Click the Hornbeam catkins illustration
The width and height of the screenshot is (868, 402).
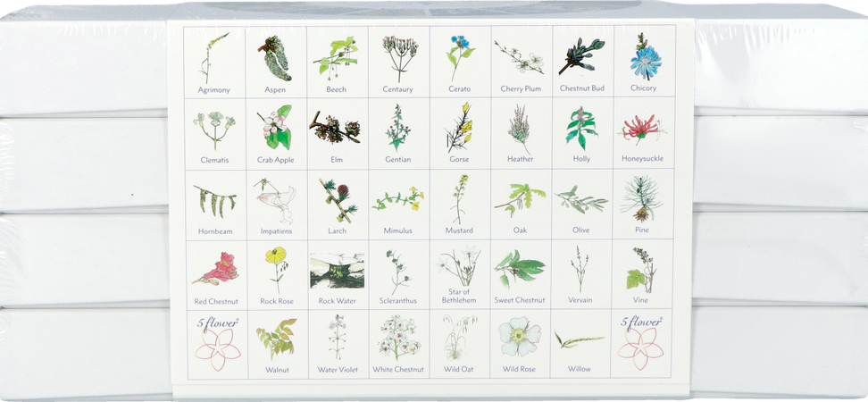pyautogui.click(x=215, y=200)
